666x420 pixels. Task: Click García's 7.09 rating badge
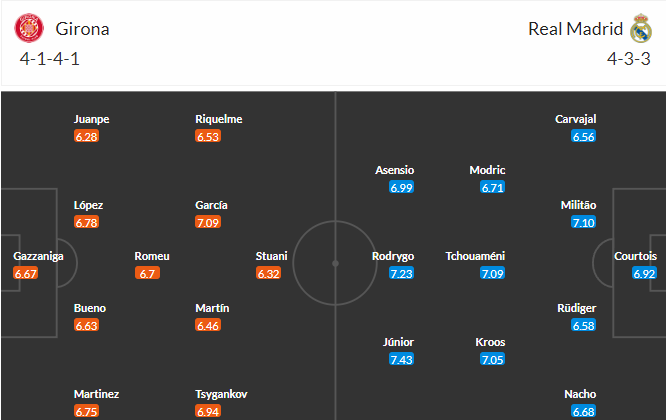click(x=208, y=222)
